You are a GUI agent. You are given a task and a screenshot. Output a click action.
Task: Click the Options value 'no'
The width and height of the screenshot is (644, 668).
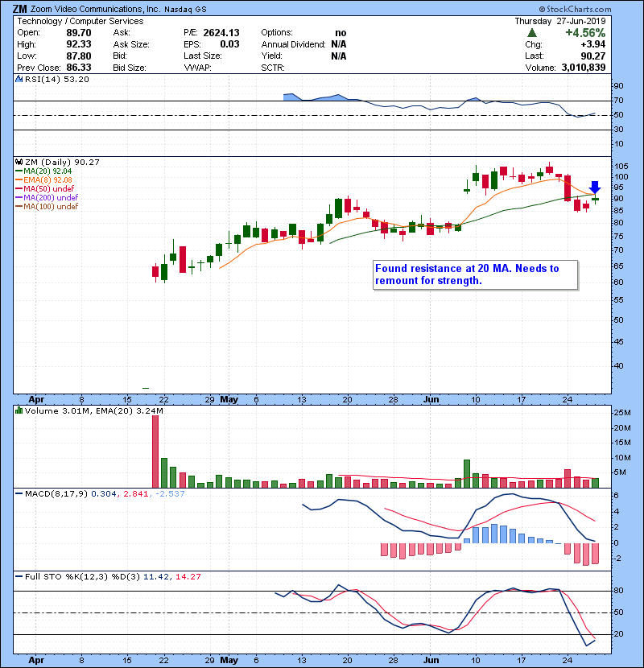tap(341, 33)
